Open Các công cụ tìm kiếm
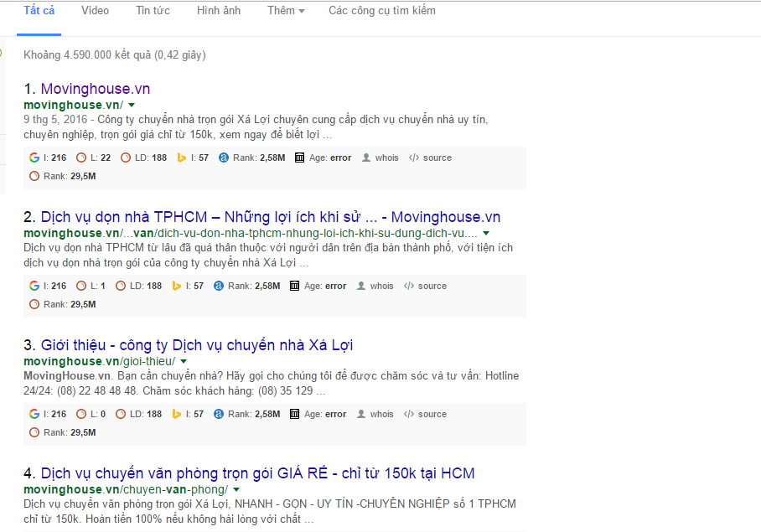This screenshot has height=532, width=761. point(382,11)
